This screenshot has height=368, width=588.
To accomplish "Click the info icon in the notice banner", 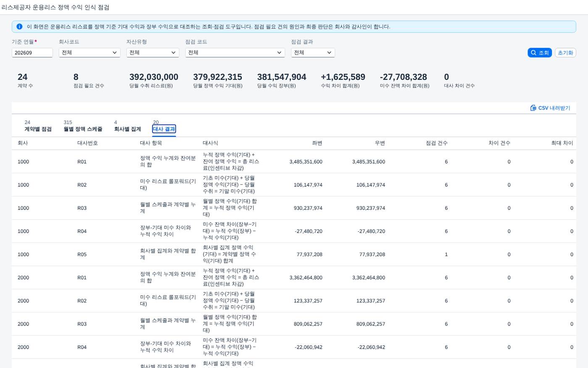I will 19,26.
